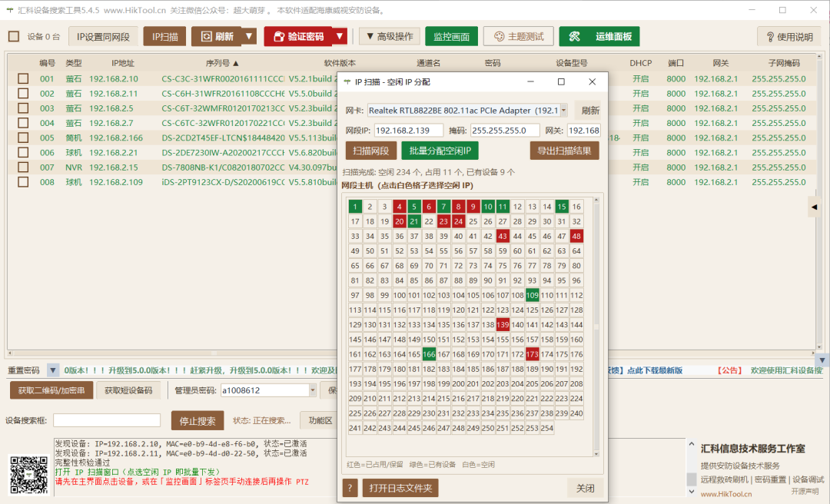The width and height of the screenshot is (830, 504).
Task: Click 扫描网段 button in dialog
Action: tap(371, 151)
